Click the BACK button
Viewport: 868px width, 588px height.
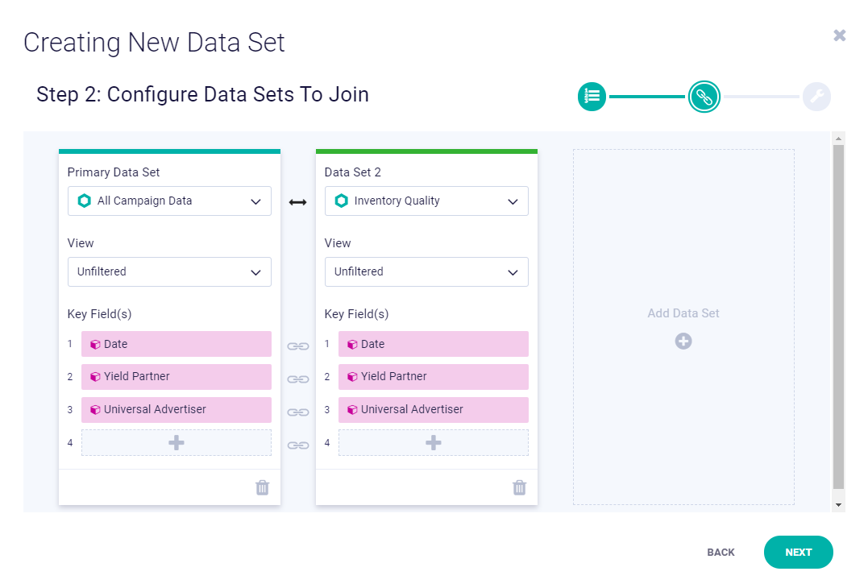(721, 552)
